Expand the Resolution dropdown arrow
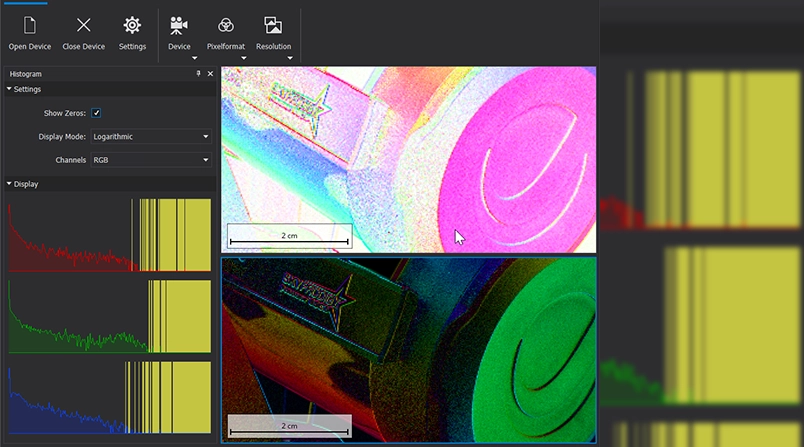 (290, 58)
